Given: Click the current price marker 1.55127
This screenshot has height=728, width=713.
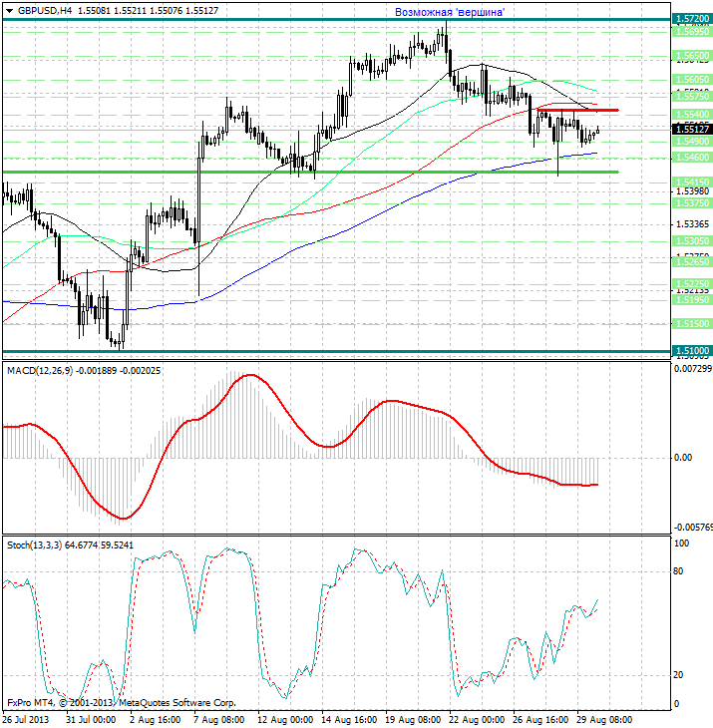Looking at the screenshot, I should pyautogui.click(x=692, y=129).
